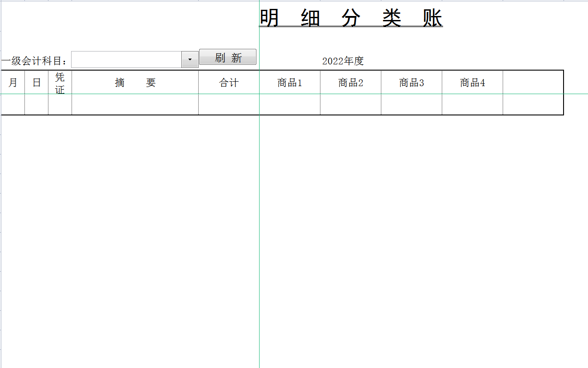
Task: Select the 2022年度 year label
Action: tap(343, 61)
